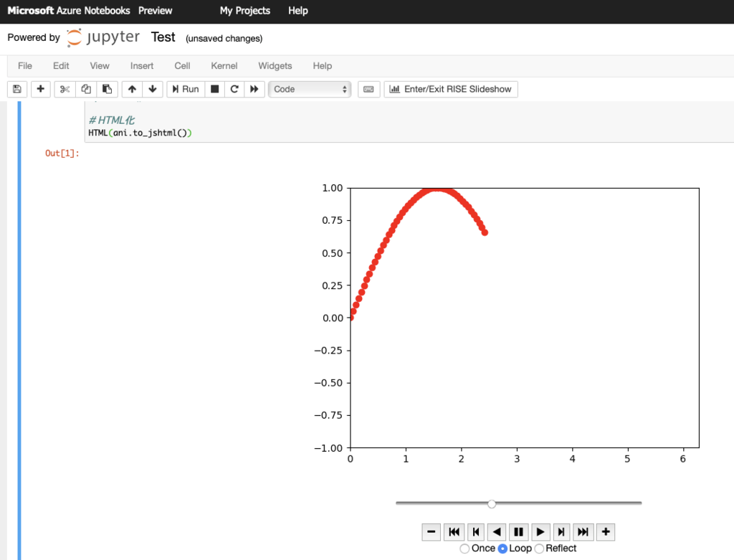The height and width of the screenshot is (560, 734).
Task: Open the Code cell type dropdown
Action: pyautogui.click(x=310, y=89)
